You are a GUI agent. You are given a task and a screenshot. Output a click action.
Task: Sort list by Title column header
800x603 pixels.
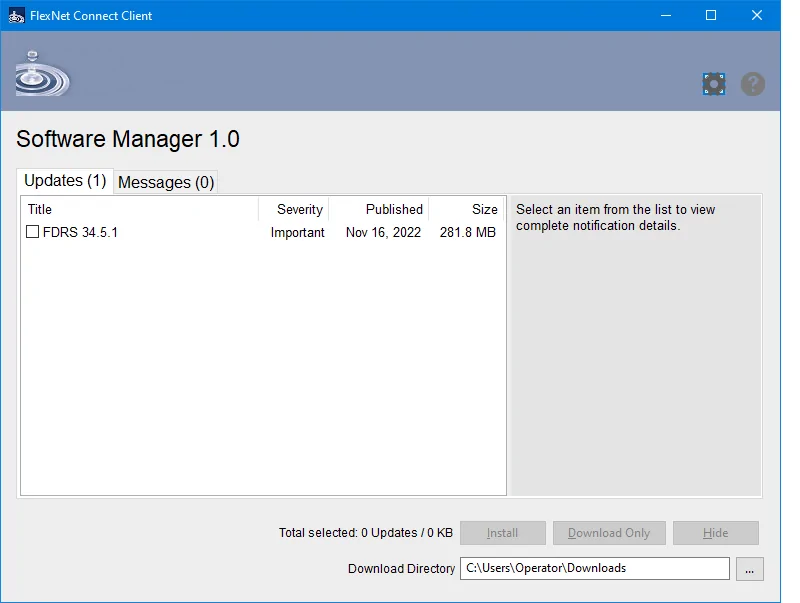pos(139,209)
